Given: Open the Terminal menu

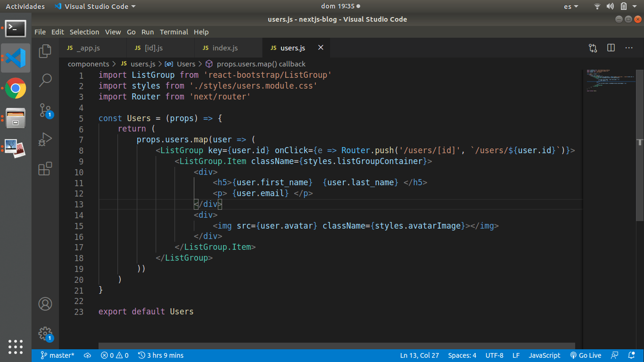Looking at the screenshot, I should (173, 32).
